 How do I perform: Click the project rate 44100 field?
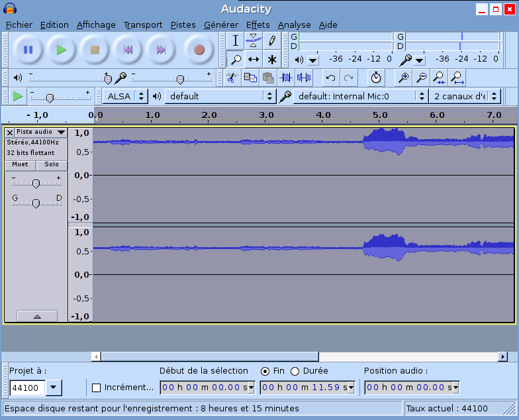[27, 388]
